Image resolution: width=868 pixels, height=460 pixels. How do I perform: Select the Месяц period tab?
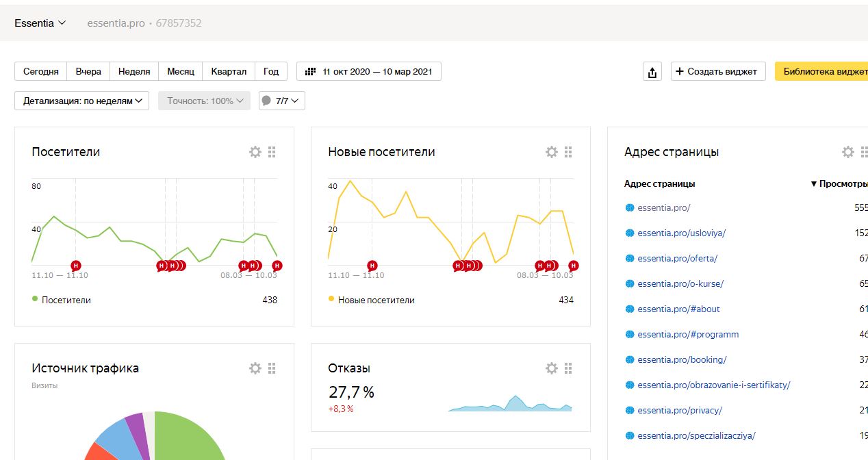click(x=181, y=71)
